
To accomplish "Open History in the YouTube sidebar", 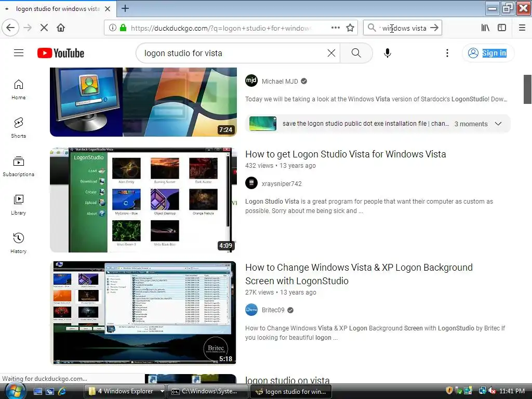I will click(x=18, y=243).
